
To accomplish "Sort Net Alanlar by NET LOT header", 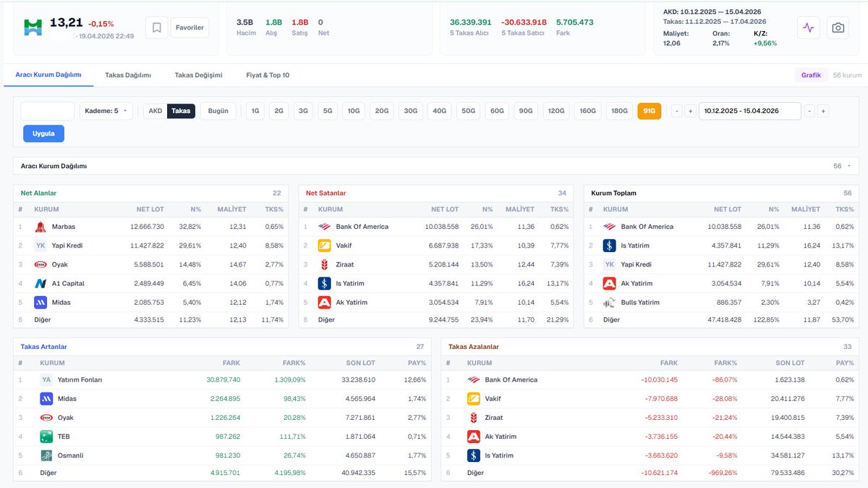I will tap(150, 209).
